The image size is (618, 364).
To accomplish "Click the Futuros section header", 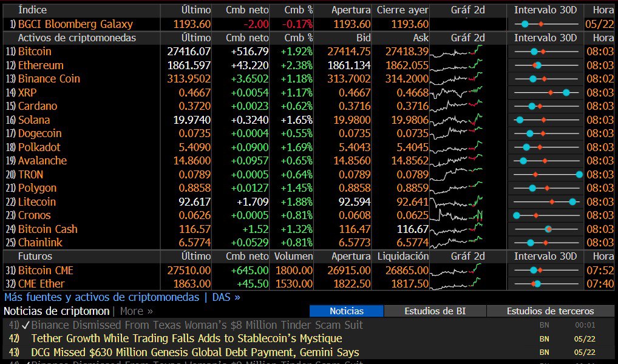I will 35,256.
